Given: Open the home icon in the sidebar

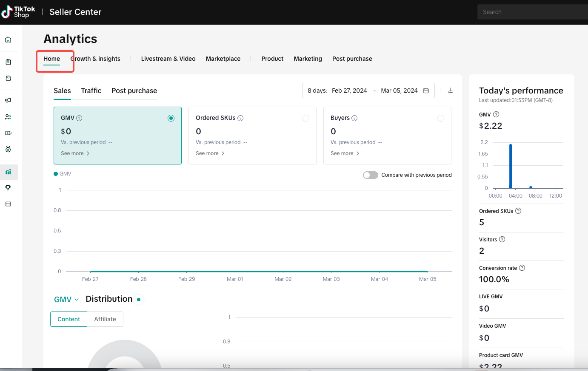Looking at the screenshot, I should click(x=8, y=40).
